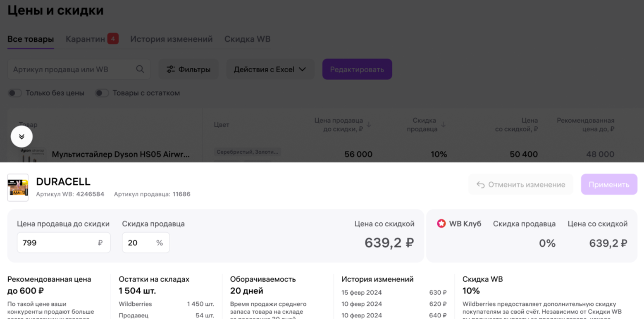Viewport: 644px width, 319px height.
Task: Click Скидка WB 10% value
Action: point(471,291)
